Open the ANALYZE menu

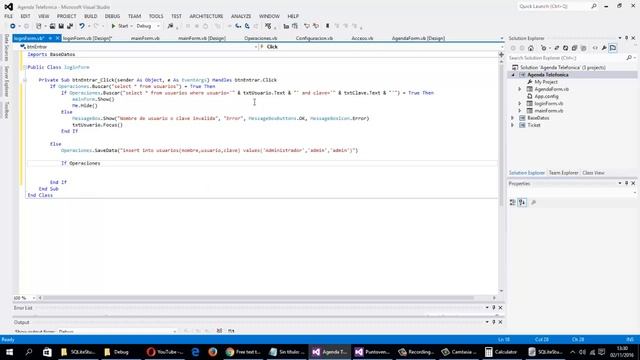click(x=241, y=16)
